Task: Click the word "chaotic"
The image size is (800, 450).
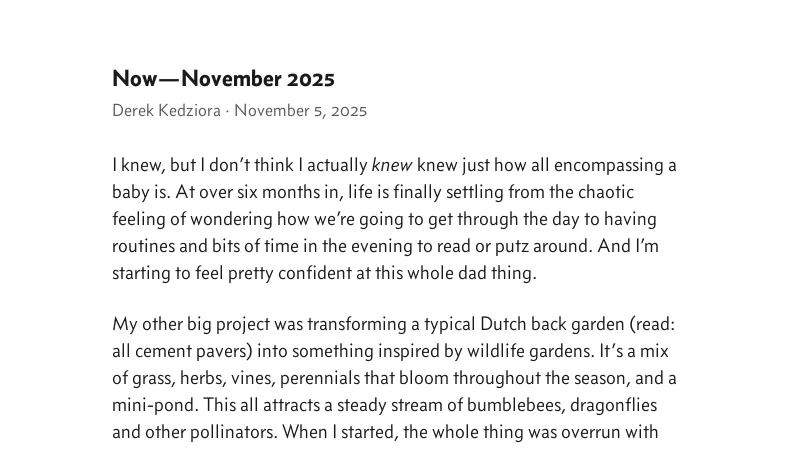Action: point(604,192)
